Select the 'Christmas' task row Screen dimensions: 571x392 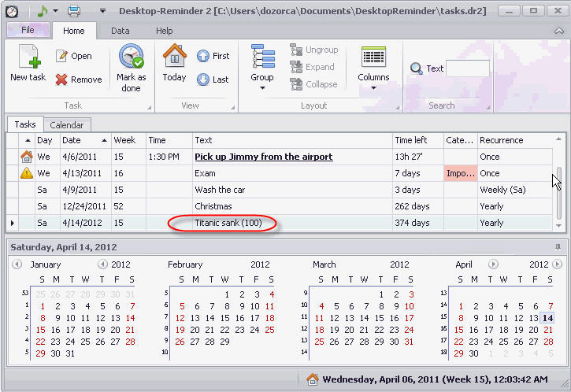click(279, 206)
